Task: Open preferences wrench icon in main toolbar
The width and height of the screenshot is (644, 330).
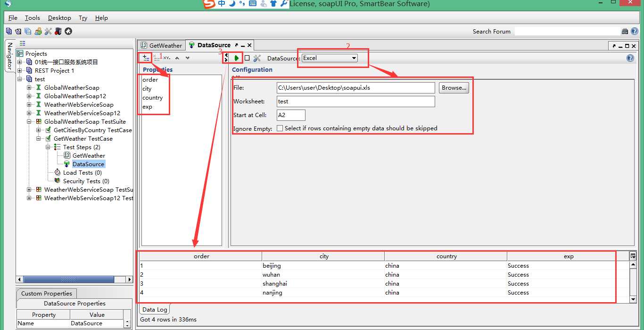Action: (48, 32)
